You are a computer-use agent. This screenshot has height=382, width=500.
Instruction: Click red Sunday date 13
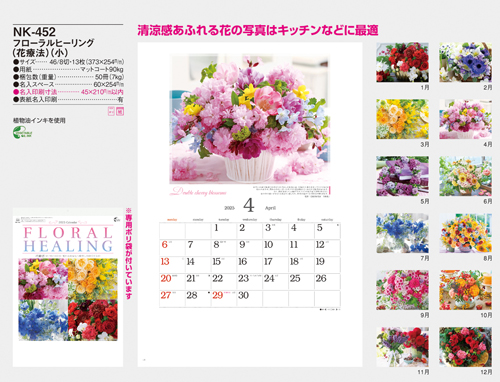165,262
